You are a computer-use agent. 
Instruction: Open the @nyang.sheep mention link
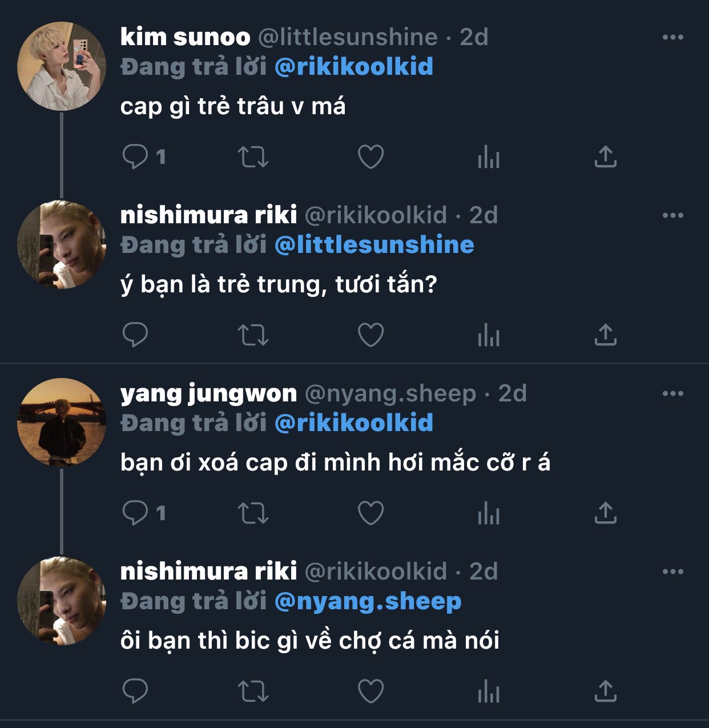coord(368,601)
